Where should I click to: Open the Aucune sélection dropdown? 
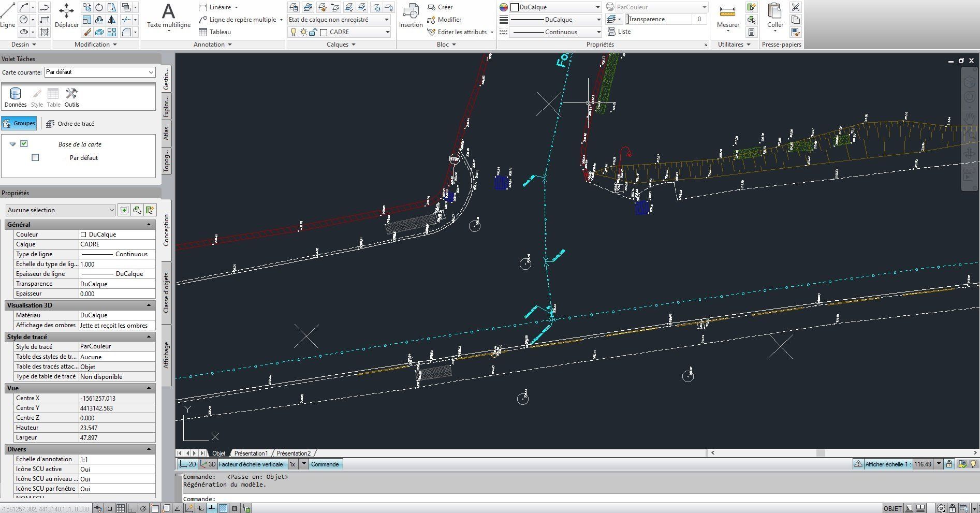coord(61,210)
